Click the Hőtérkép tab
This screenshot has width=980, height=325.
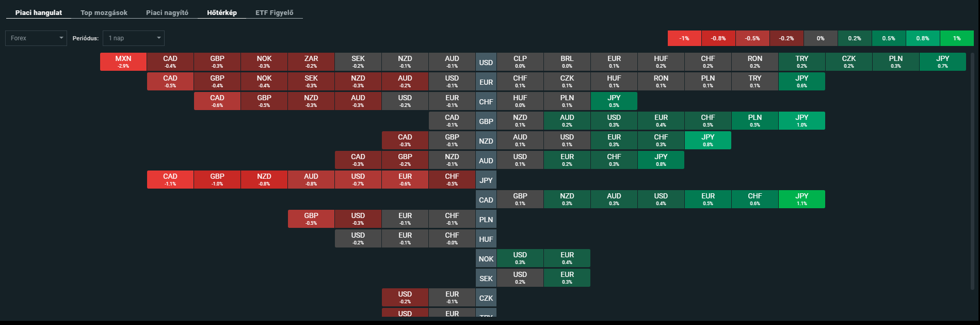click(x=222, y=12)
